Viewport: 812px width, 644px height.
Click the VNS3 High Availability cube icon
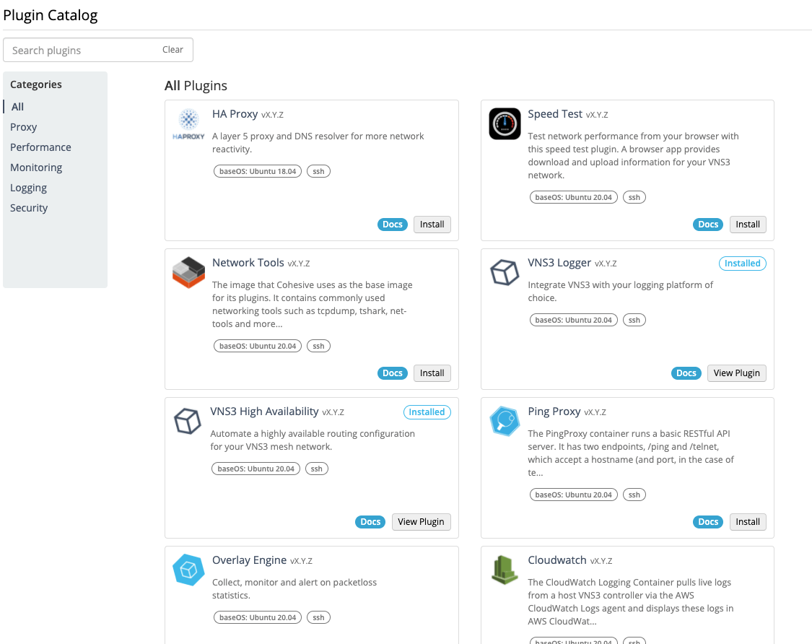[188, 421]
